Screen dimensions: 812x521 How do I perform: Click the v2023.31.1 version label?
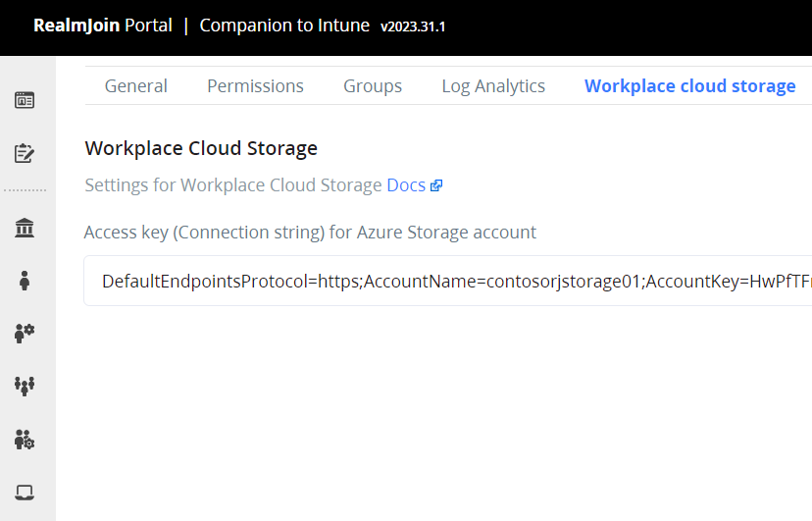[x=413, y=26]
